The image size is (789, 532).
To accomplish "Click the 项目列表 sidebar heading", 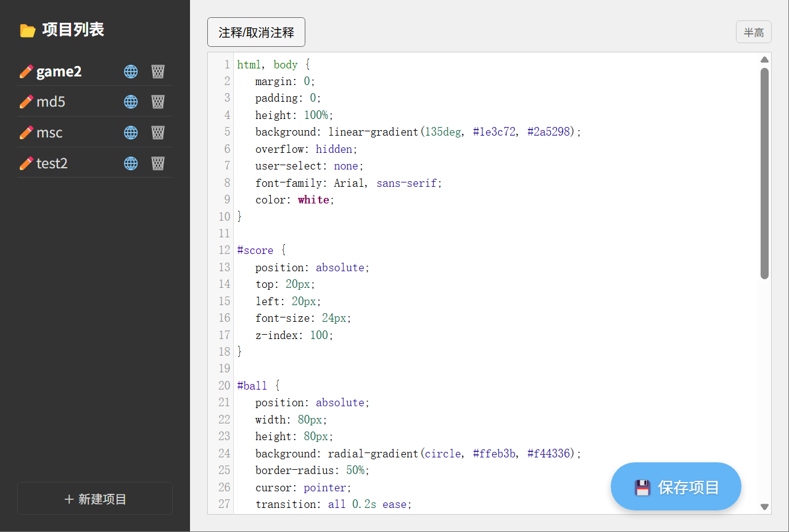I will coord(73,30).
